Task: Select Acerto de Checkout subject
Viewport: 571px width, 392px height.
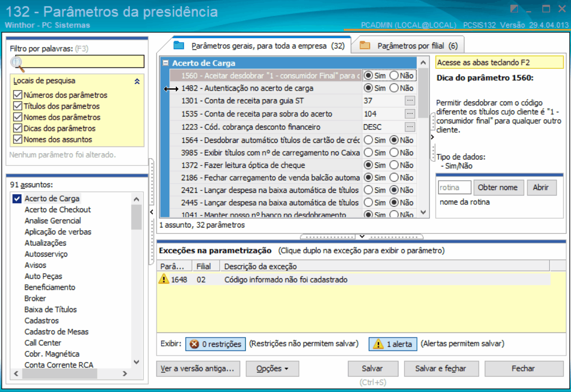Action: tap(57, 209)
